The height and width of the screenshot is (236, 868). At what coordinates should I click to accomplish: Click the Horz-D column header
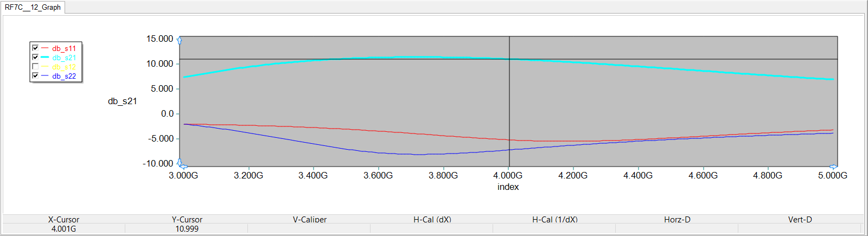(677, 219)
